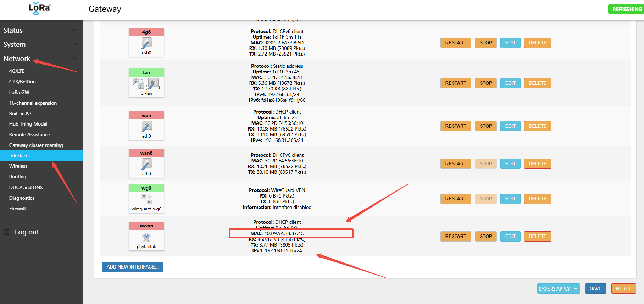
Task: Click the phy0-sta0 wireless icon
Action: (146, 237)
